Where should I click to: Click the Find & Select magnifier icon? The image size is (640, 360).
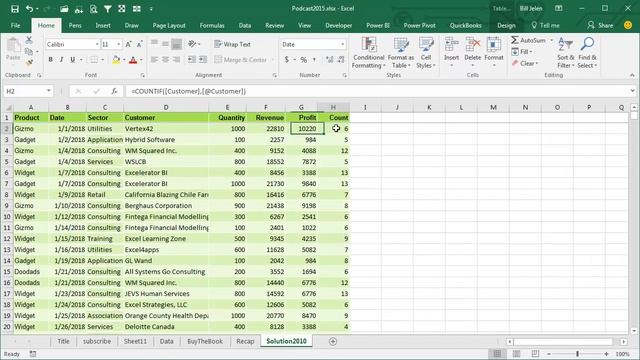(x=587, y=44)
